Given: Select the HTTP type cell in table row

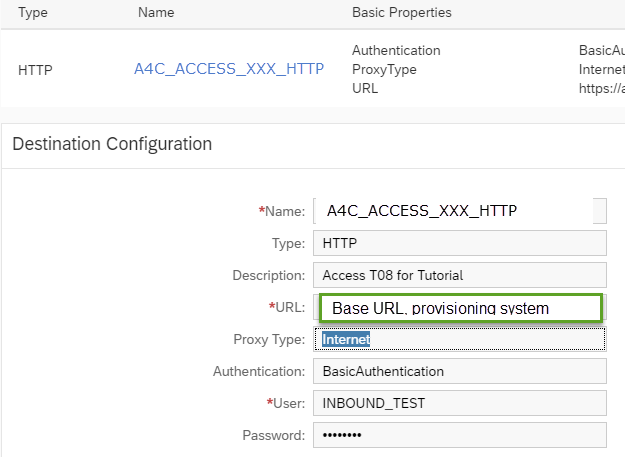Looking at the screenshot, I should click(36, 70).
